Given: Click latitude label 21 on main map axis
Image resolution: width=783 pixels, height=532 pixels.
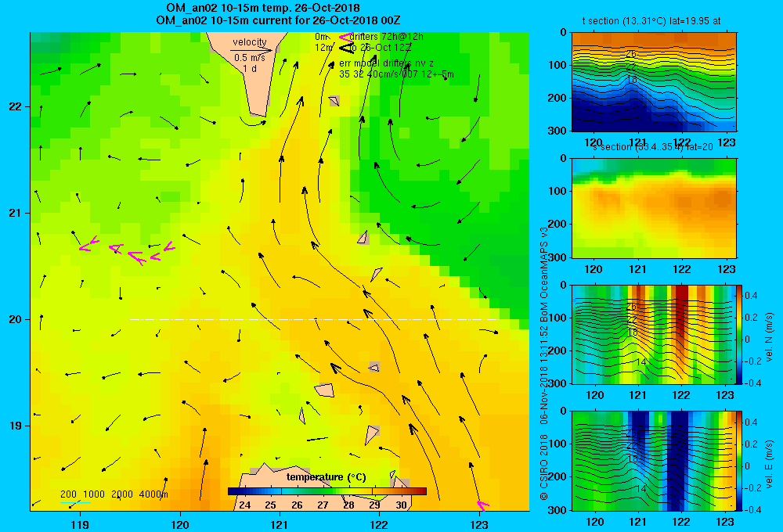Looking at the screenshot, I should [x=15, y=213].
